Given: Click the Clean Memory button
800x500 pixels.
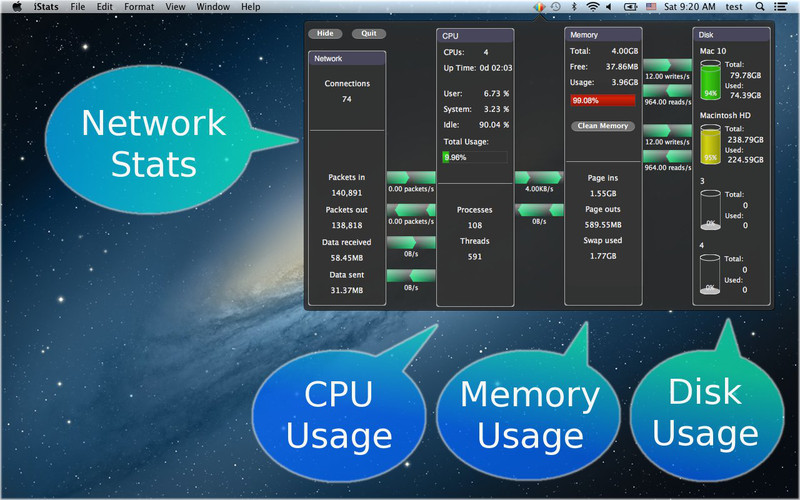Looking at the screenshot, I should tap(601, 126).
